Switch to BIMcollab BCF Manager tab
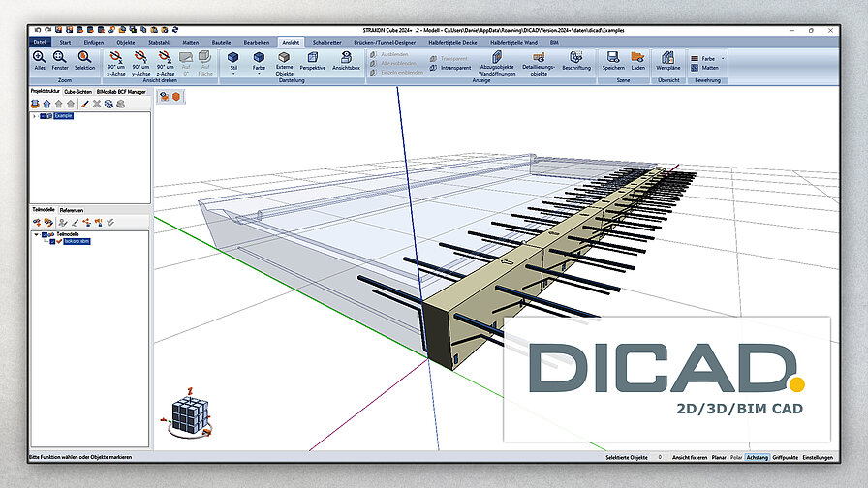 (x=121, y=92)
